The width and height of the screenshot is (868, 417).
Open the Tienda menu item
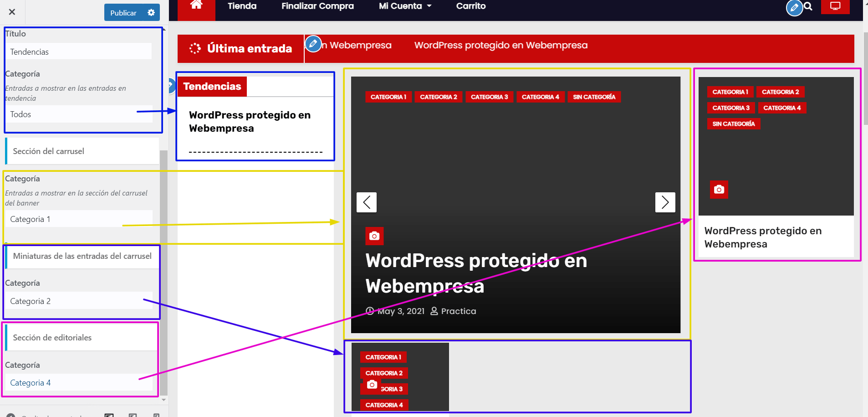(x=242, y=6)
